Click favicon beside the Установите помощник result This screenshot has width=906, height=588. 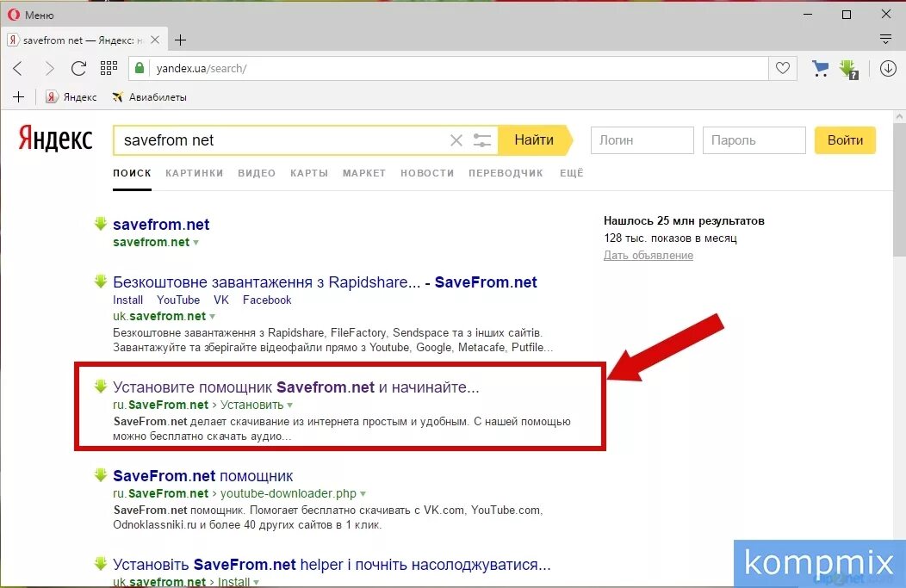pyautogui.click(x=101, y=387)
